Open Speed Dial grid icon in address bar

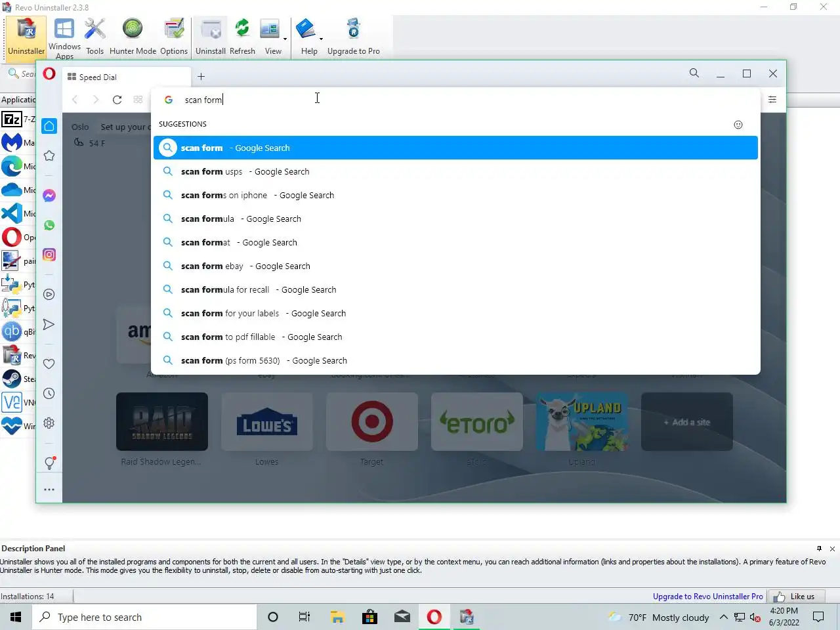(x=138, y=100)
